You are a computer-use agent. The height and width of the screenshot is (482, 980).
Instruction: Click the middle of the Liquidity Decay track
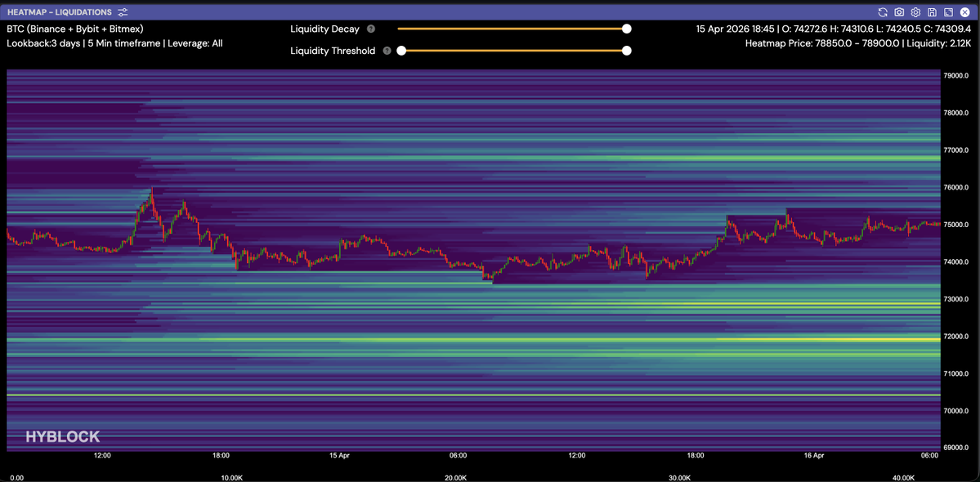[x=512, y=29]
